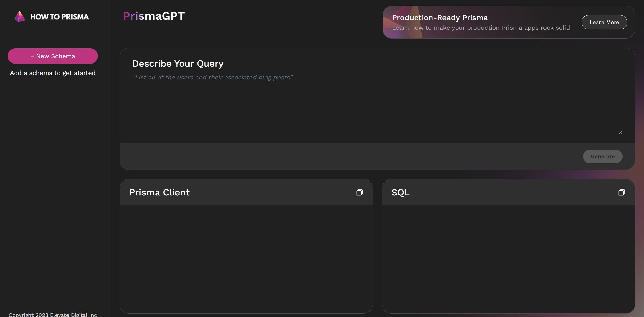Select the Prisma Client panel header

tap(159, 192)
